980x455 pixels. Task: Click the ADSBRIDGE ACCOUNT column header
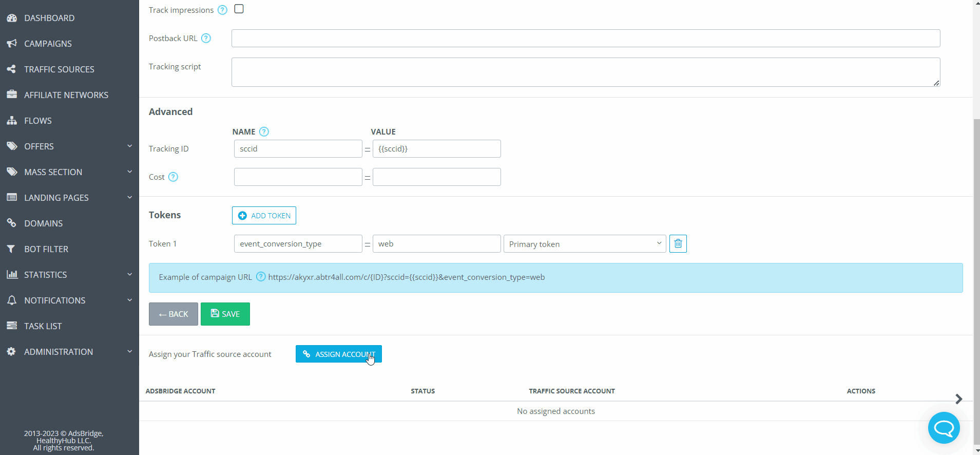(180, 391)
